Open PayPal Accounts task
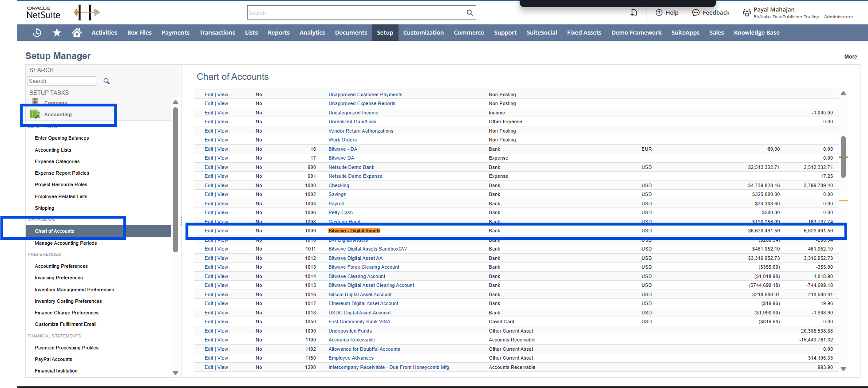 pos(53,359)
